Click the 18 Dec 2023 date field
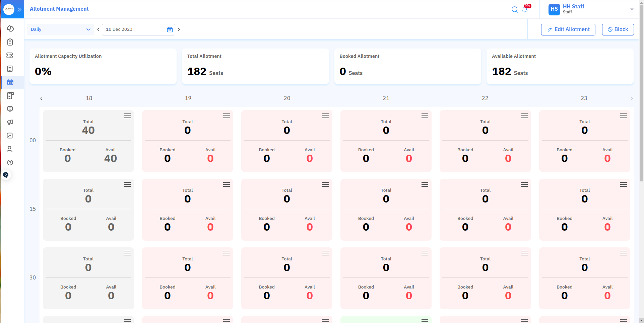Image resolution: width=644 pixels, height=323 pixels. (x=134, y=29)
